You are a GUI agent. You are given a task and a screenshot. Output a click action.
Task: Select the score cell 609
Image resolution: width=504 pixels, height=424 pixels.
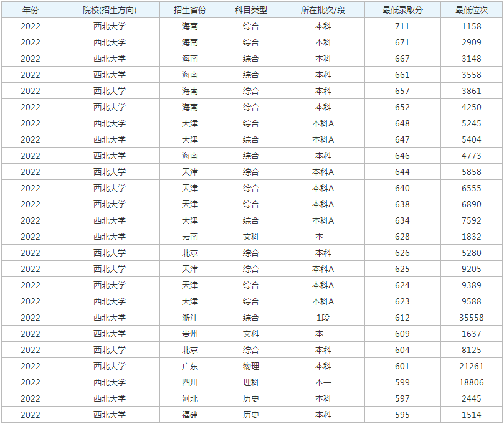(x=402, y=334)
